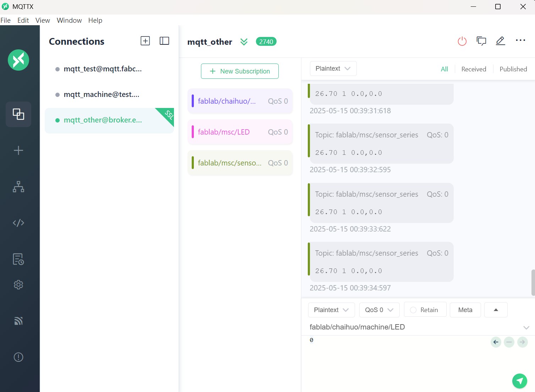Filter to Published messages

click(x=513, y=69)
